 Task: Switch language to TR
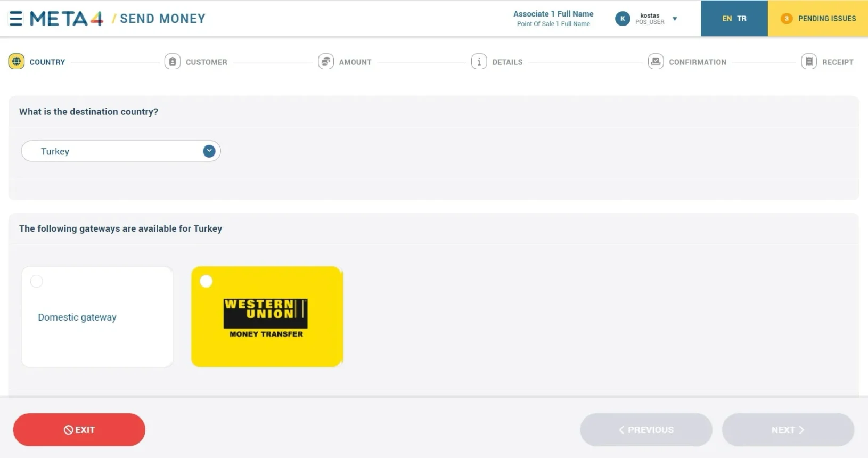click(x=742, y=19)
